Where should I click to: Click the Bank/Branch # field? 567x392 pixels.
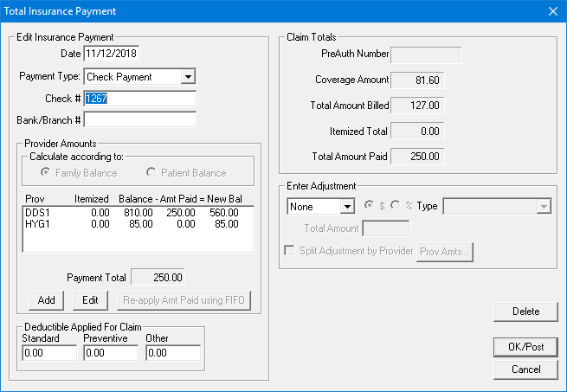[139, 119]
